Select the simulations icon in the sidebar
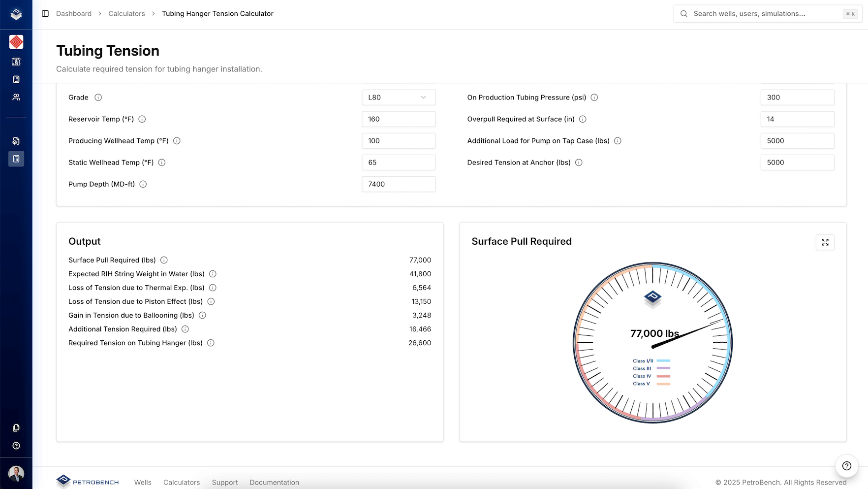Image resolution: width=868 pixels, height=489 pixels. (x=16, y=141)
